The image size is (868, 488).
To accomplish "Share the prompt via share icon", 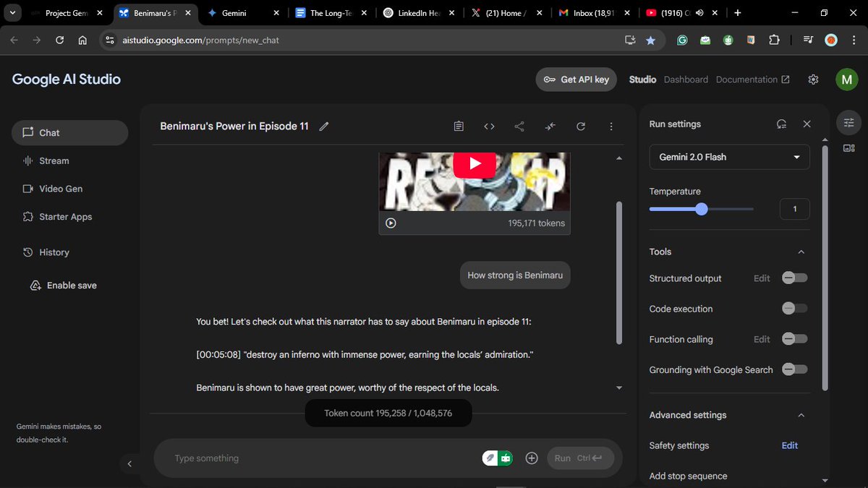I will (519, 127).
